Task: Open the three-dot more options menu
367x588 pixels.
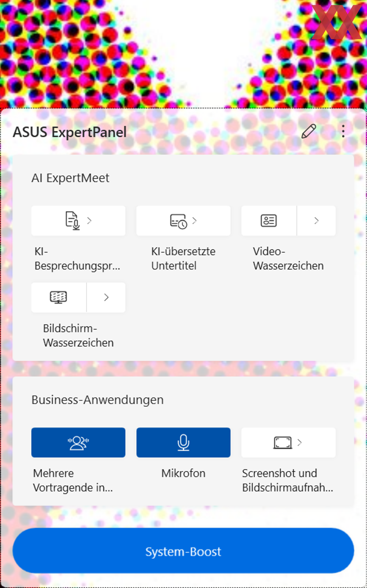Action: point(343,131)
